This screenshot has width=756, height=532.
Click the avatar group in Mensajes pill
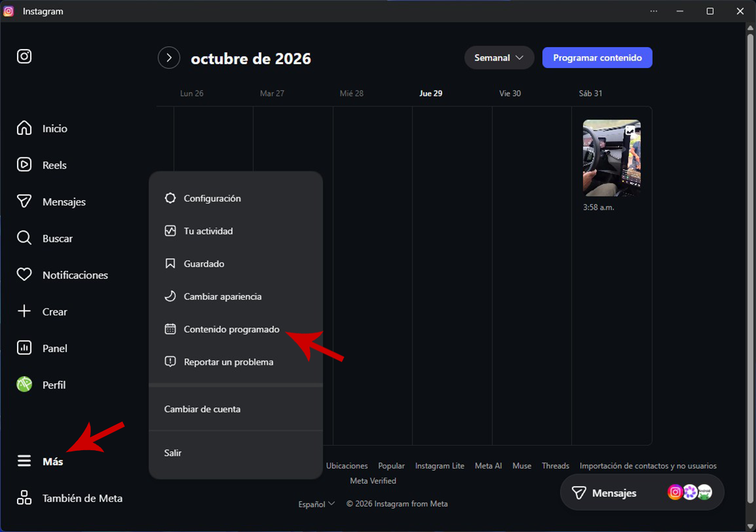(x=690, y=492)
